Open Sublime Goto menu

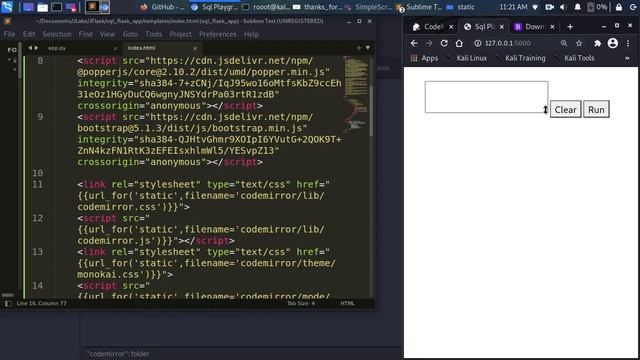click(x=130, y=34)
